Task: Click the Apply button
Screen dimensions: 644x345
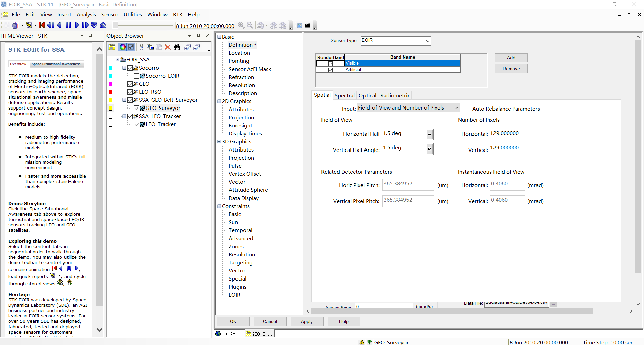Action: click(x=306, y=321)
